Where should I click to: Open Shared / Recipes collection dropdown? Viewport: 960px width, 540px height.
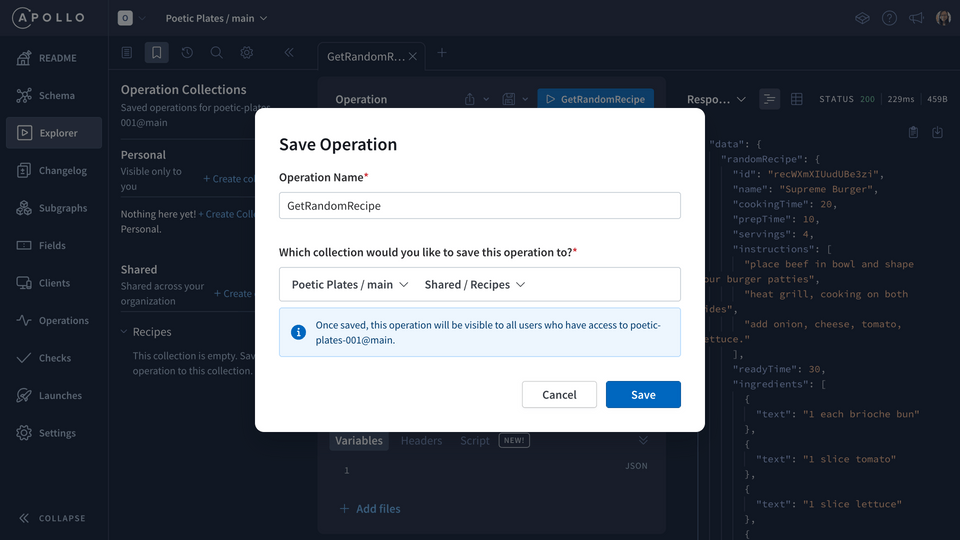pyautogui.click(x=475, y=285)
